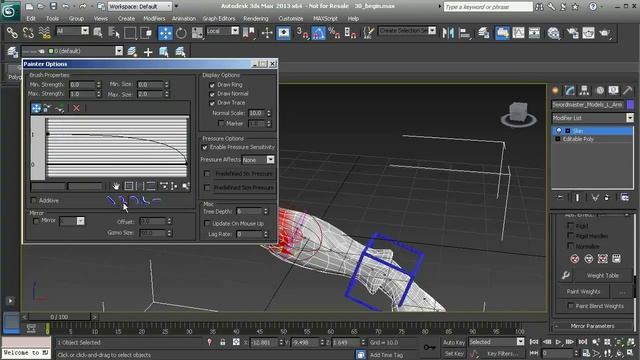Open the Tools menu
The height and width of the screenshot is (360, 640).
tap(52, 19)
